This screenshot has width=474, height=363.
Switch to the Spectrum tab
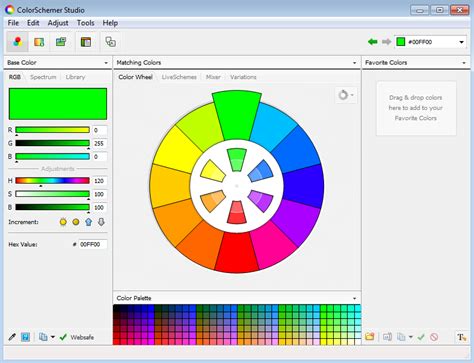[x=43, y=77]
